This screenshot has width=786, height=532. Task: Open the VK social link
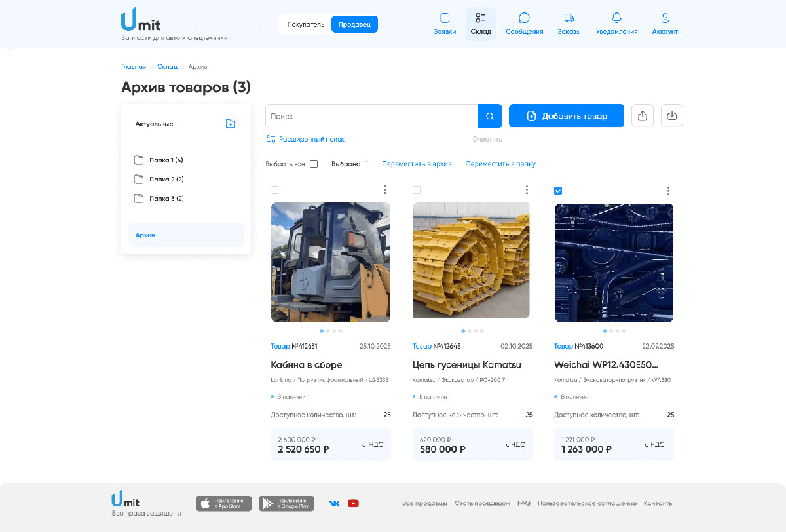tap(335, 503)
